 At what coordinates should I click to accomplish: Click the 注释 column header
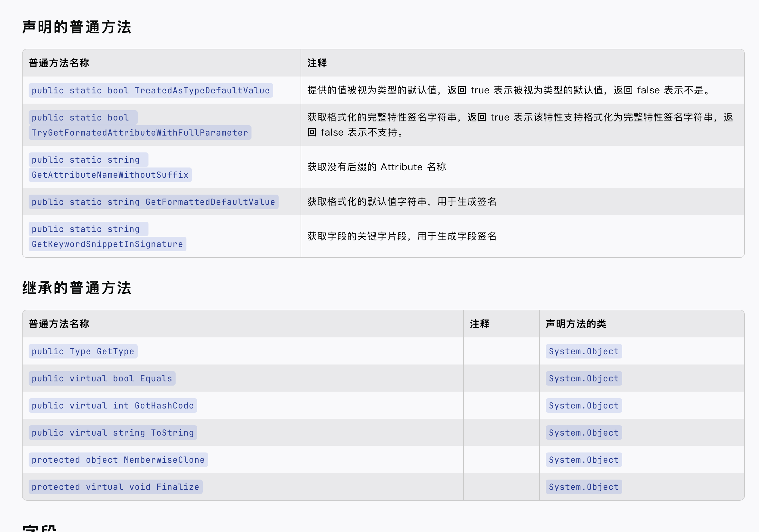tap(316, 63)
